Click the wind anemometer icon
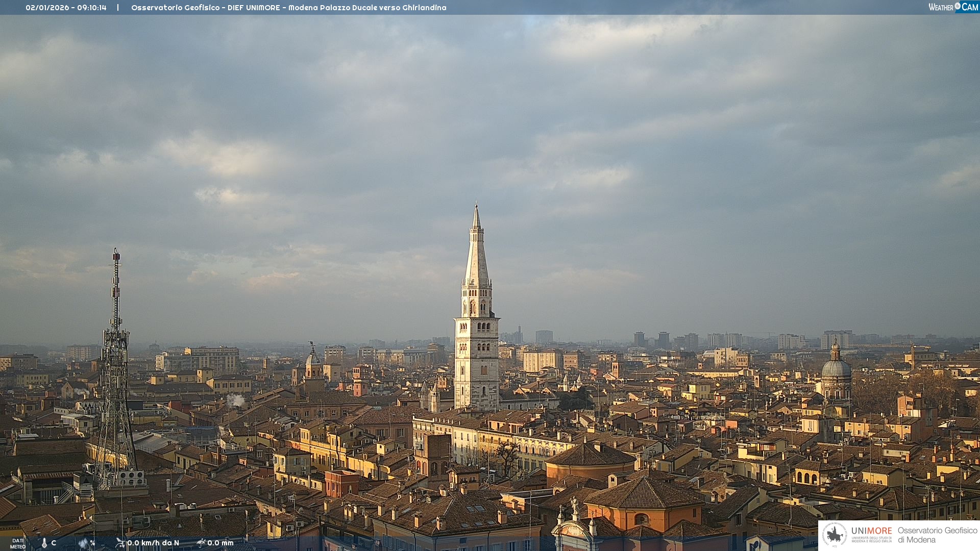The image size is (980, 551). pyautogui.click(x=120, y=543)
